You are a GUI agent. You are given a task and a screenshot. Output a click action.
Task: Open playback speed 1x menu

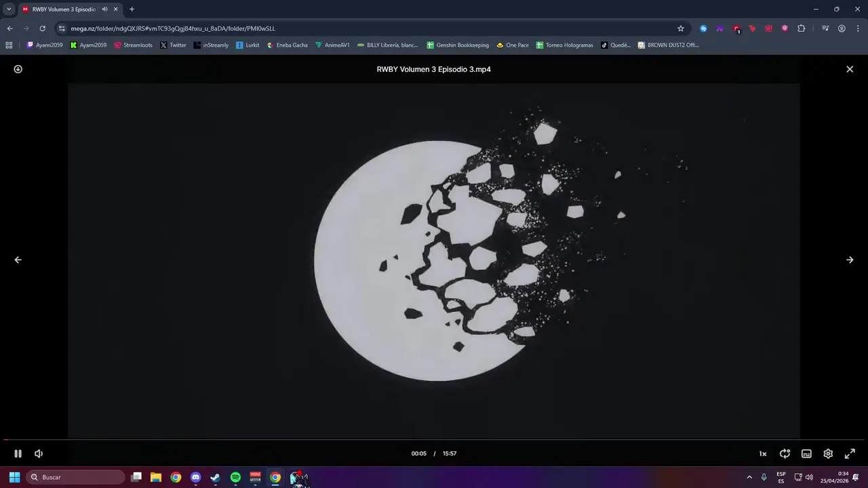tap(763, 453)
